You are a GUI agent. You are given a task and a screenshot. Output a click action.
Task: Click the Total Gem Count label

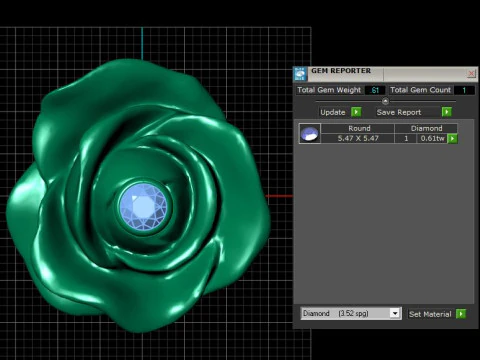click(420, 90)
